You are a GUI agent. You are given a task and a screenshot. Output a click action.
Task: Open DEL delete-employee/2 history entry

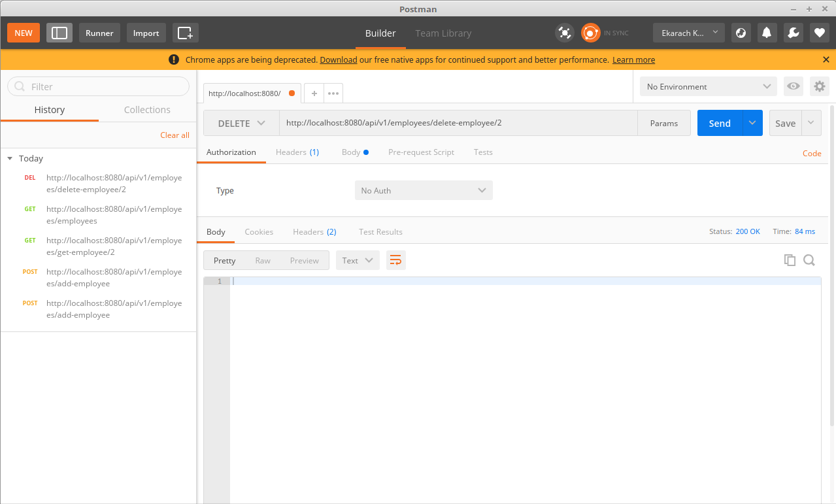pos(98,184)
